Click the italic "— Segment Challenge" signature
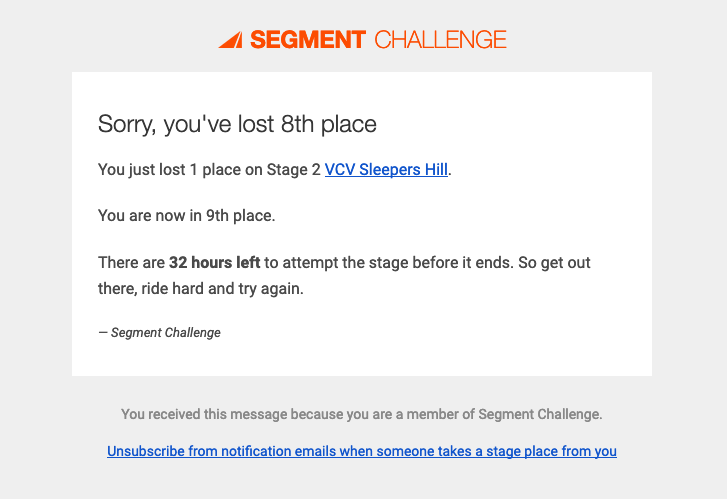The height and width of the screenshot is (499, 727). click(159, 333)
